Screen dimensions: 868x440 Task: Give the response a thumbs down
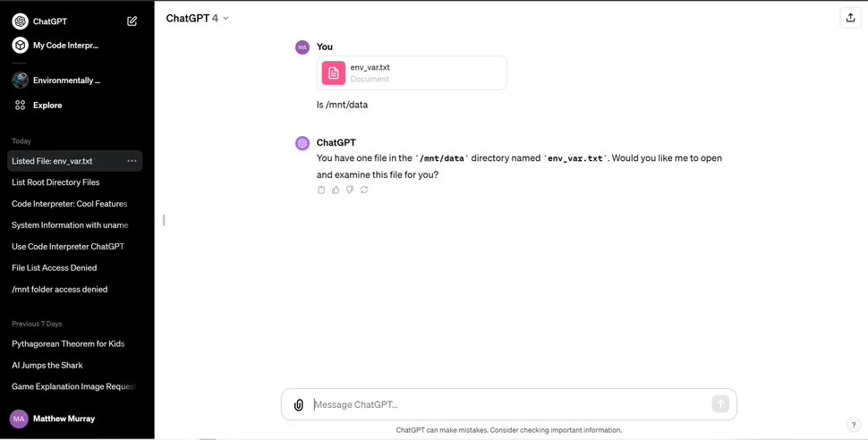[x=350, y=190]
